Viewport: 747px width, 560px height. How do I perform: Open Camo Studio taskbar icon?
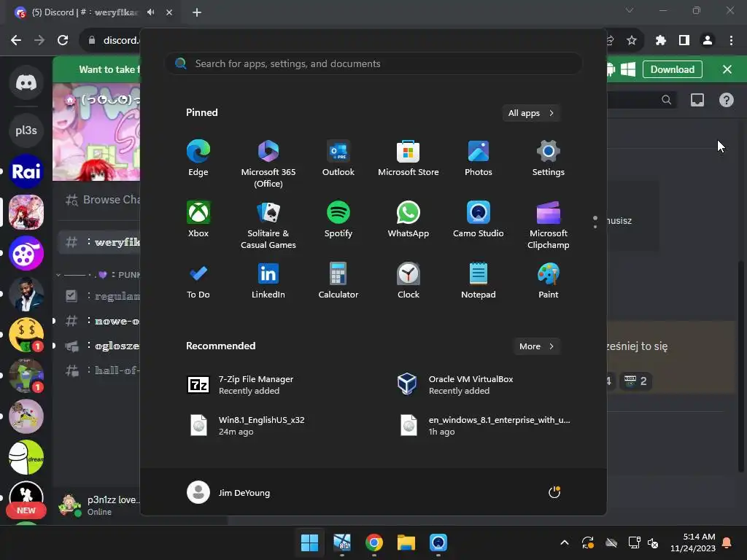(438, 542)
